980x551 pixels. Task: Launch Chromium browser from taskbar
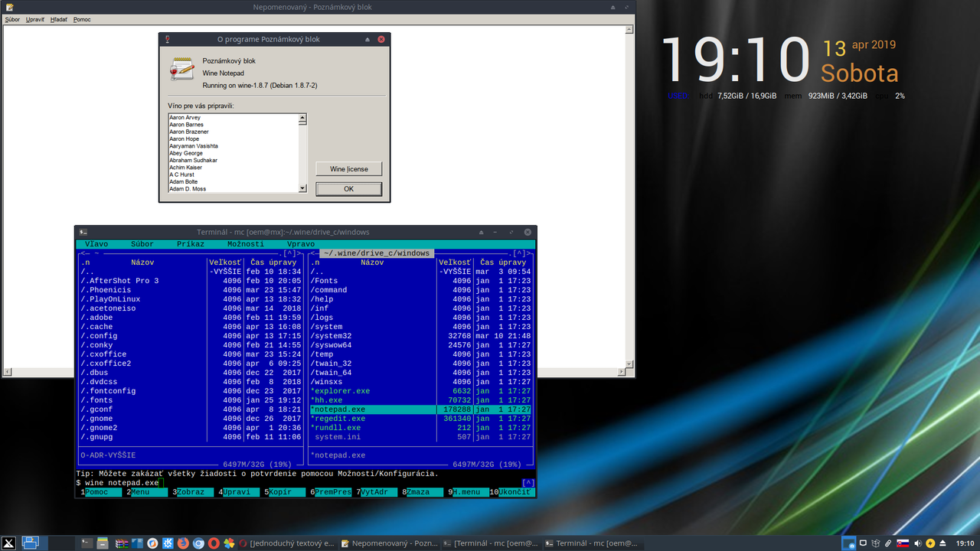pos(198,543)
